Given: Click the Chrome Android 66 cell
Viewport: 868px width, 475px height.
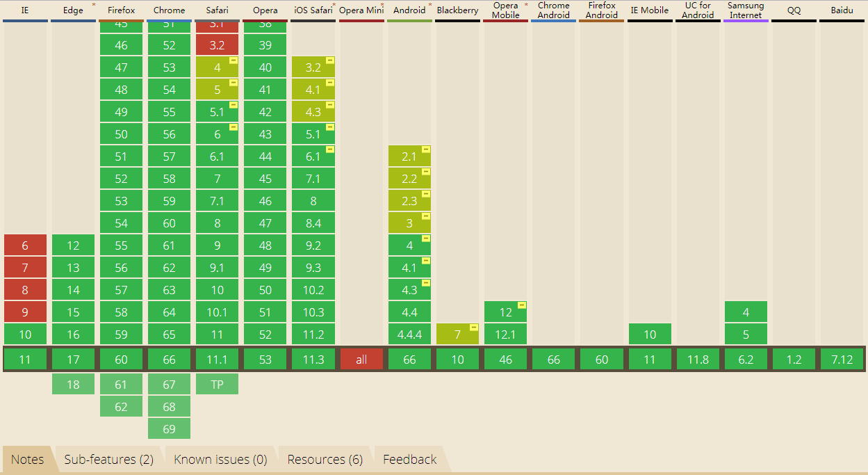Looking at the screenshot, I should (x=554, y=360).
